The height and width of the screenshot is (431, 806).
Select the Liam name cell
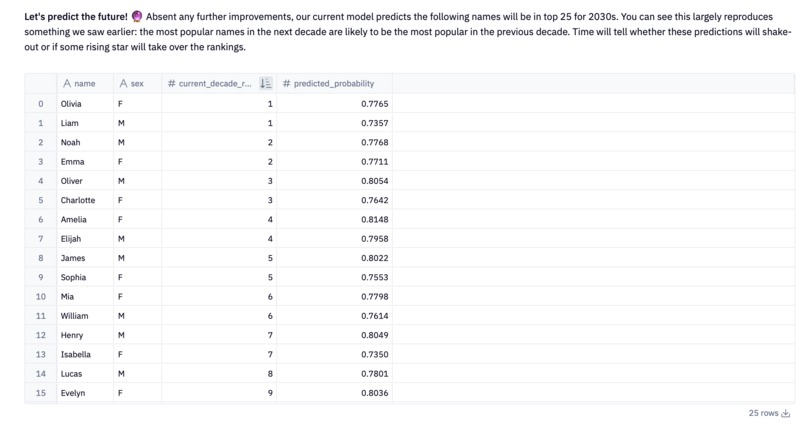coord(85,123)
